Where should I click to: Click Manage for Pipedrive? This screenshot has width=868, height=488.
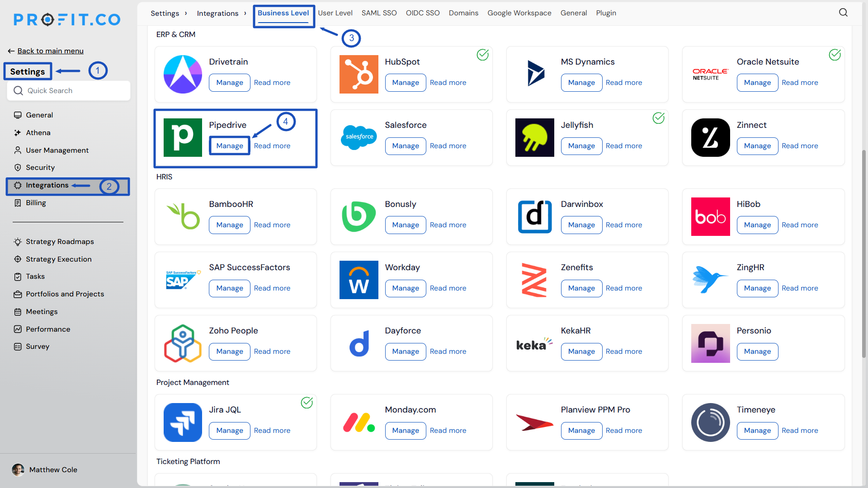click(x=229, y=146)
